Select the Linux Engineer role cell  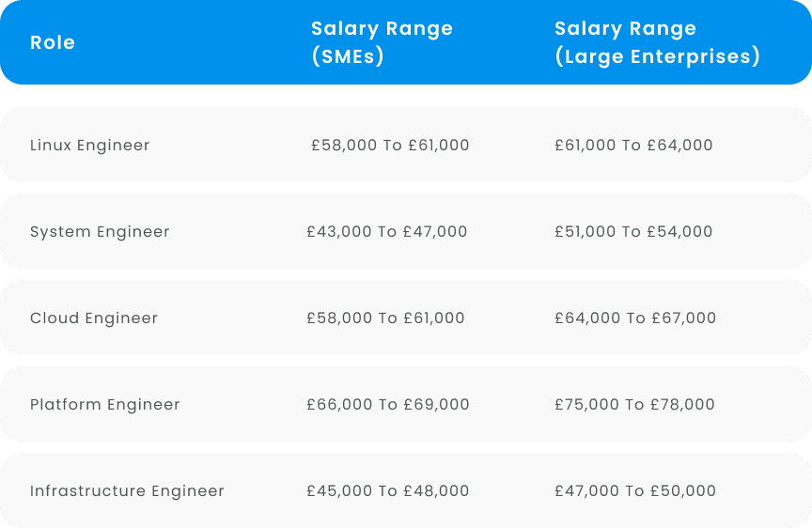89,145
